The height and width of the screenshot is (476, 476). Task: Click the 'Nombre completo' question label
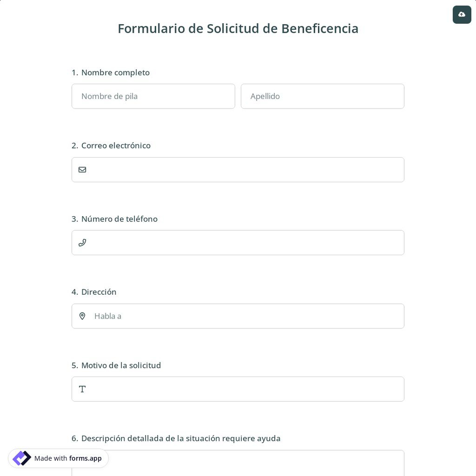pos(115,72)
